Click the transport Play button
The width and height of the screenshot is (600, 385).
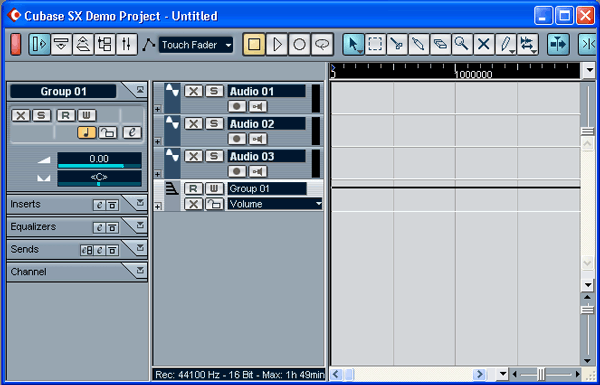277,44
